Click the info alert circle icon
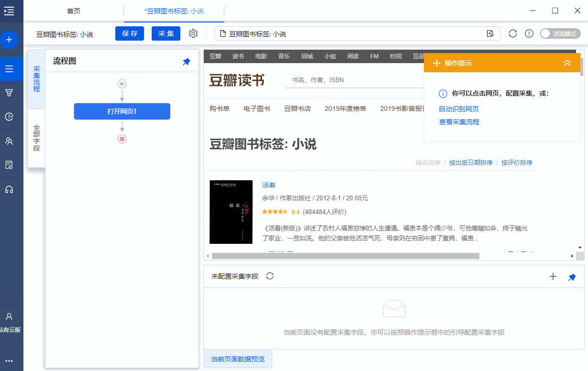The image size is (588, 371). (529, 33)
